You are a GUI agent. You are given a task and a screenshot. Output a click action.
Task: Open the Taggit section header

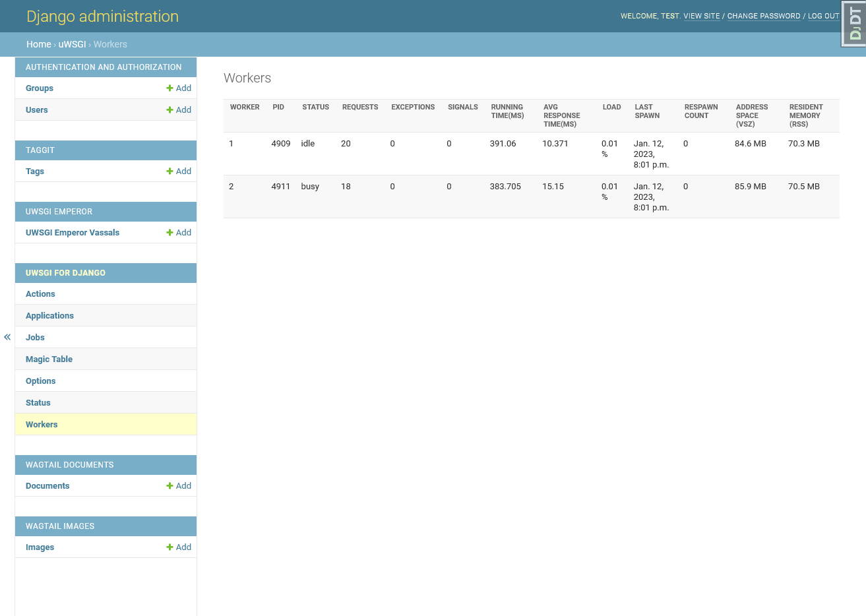[40, 150]
